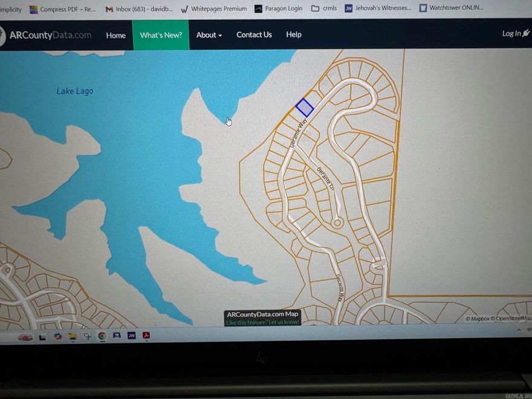The image size is (532, 399).
Task: Click the Log In link
Action: (515, 34)
